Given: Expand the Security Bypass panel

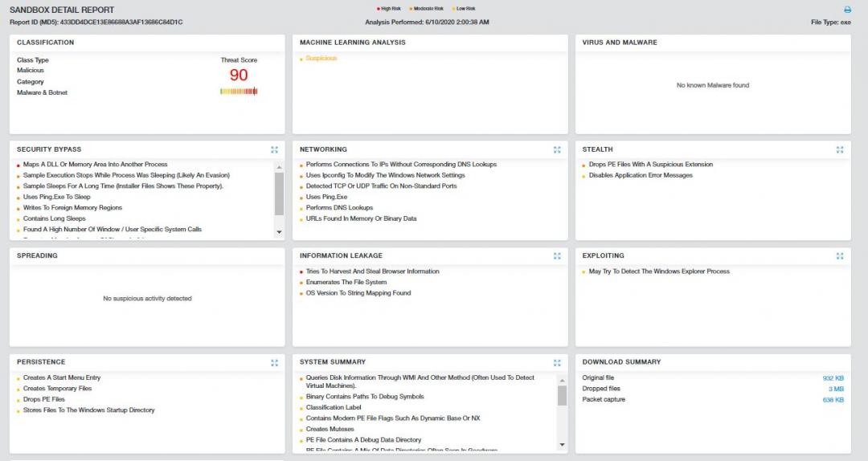Looking at the screenshot, I should click(x=274, y=149).
